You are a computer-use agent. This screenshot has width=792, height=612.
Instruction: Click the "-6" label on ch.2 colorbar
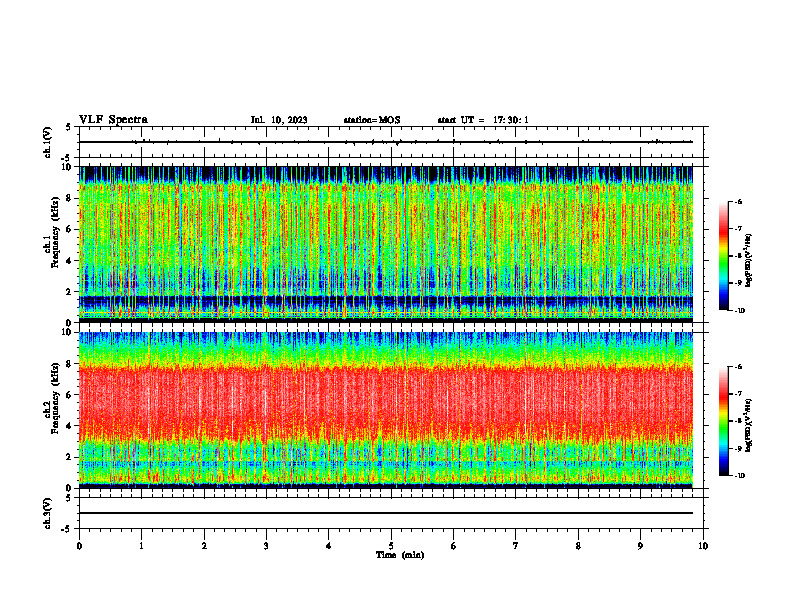[738, 367]
